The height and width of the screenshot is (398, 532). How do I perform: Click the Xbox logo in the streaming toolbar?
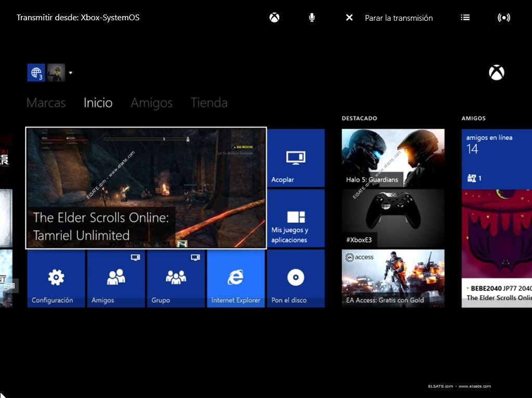click(x=274, y=18)
